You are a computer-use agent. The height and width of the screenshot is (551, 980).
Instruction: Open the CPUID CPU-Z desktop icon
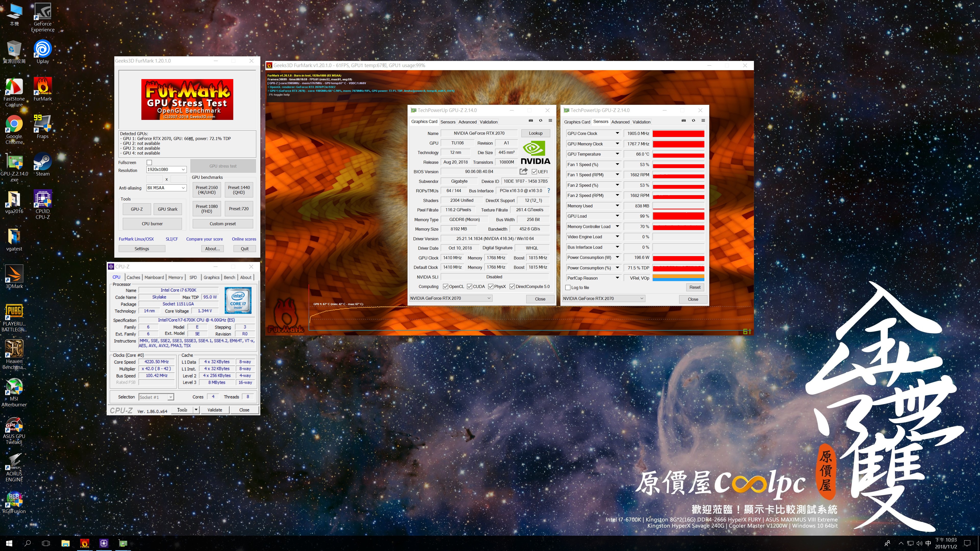43,205
